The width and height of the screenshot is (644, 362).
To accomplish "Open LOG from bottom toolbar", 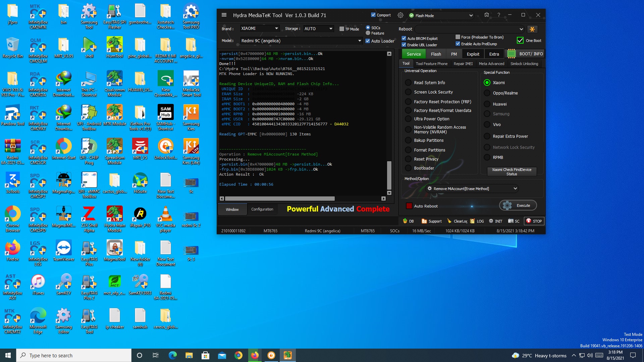I will coord(477,221).
